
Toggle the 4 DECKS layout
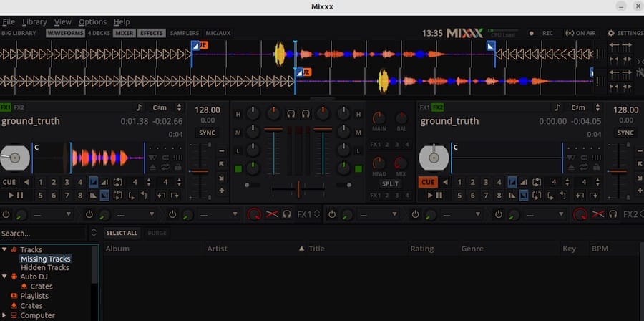[x=99, y=33]
